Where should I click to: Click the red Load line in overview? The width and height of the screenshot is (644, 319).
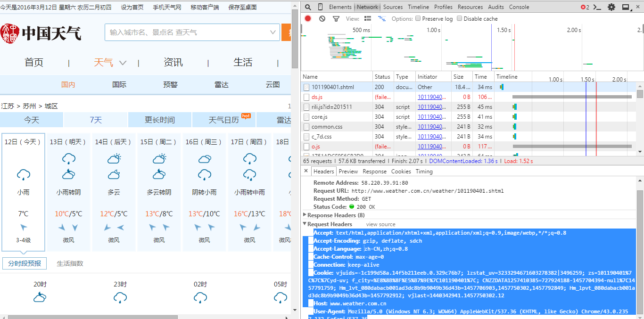tap(514, 47)
